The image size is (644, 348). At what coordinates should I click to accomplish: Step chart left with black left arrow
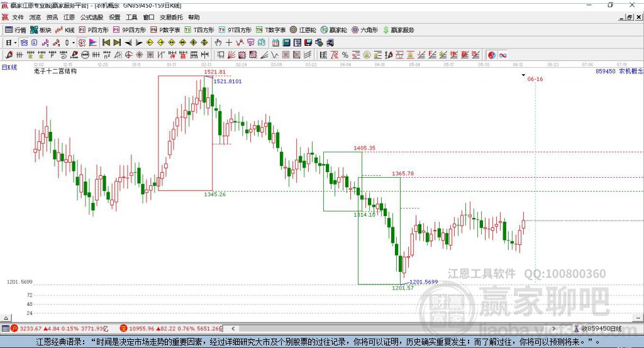128,43
